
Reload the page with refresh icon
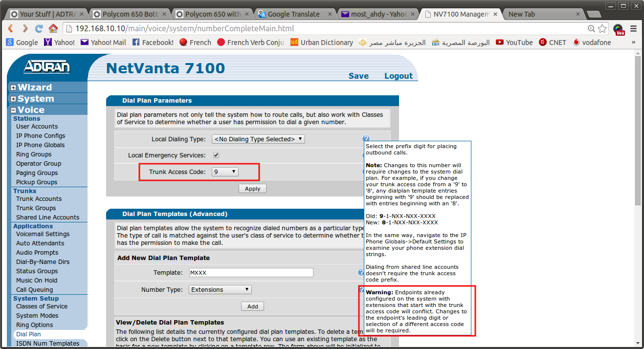pos(39,28)
